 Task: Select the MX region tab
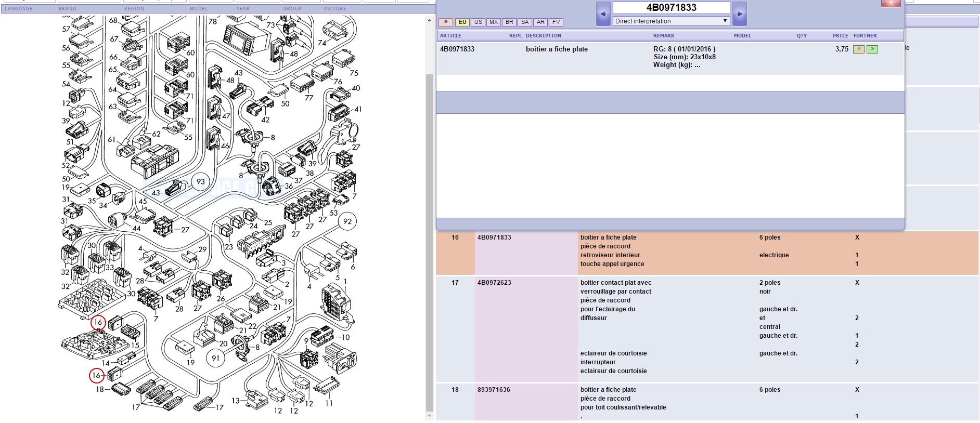pos(494,22)
